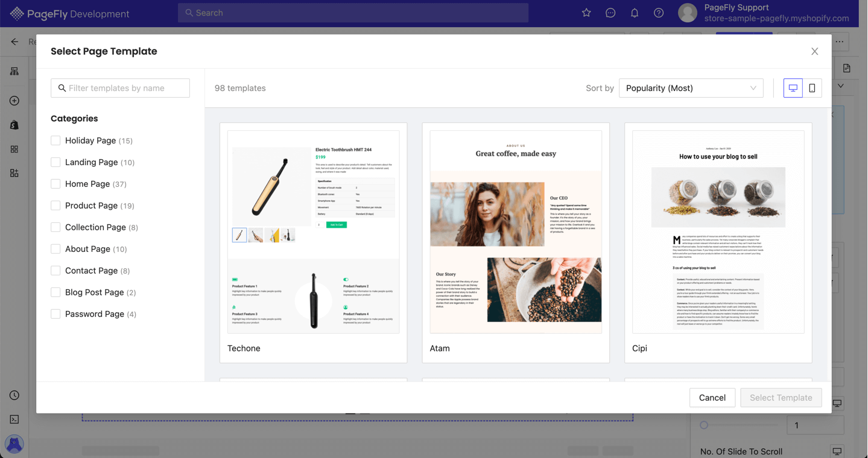
Task: Check the Contact Page category
Action: [55, 271]
